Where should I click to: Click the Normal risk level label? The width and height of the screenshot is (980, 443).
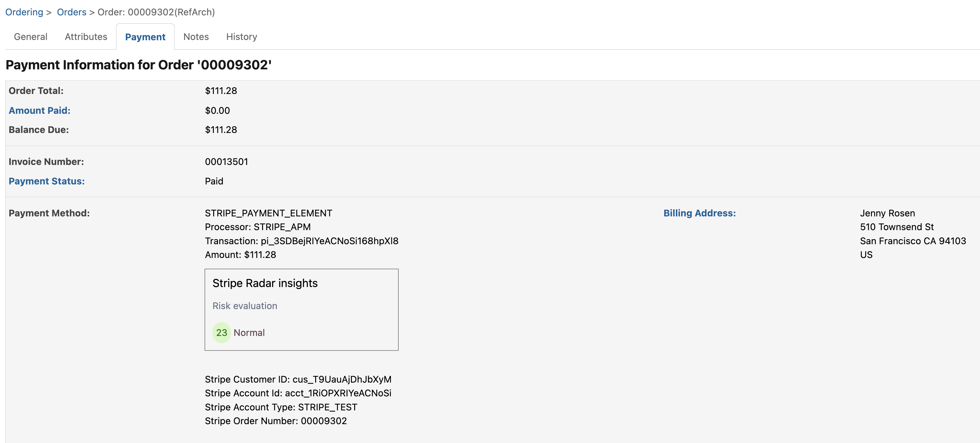(x=249, y=333)
